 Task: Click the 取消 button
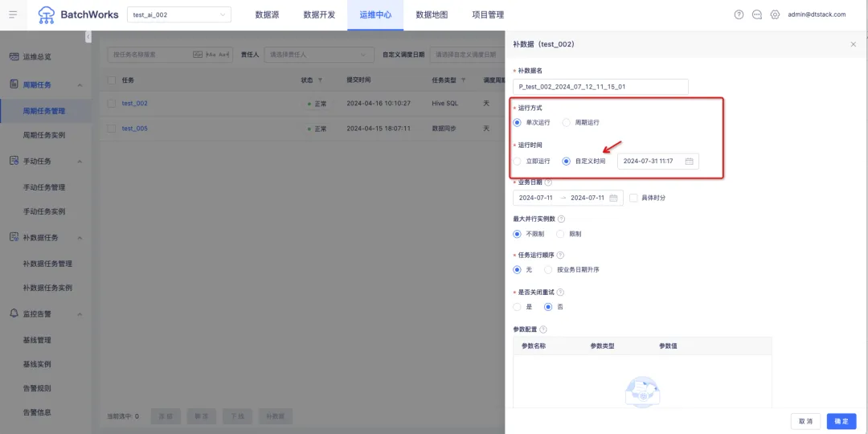coord(806,421)
